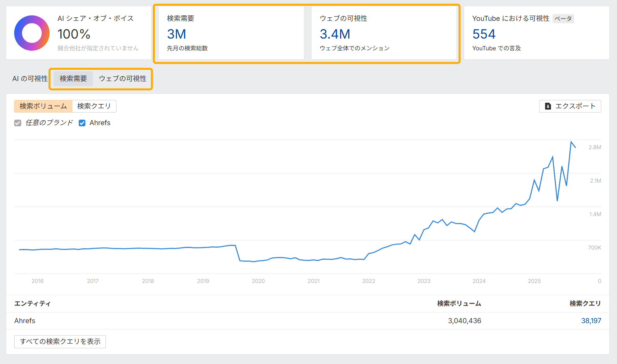Open the AI の可視性 tab
This screenshot has height=364, width=617.
30,79
